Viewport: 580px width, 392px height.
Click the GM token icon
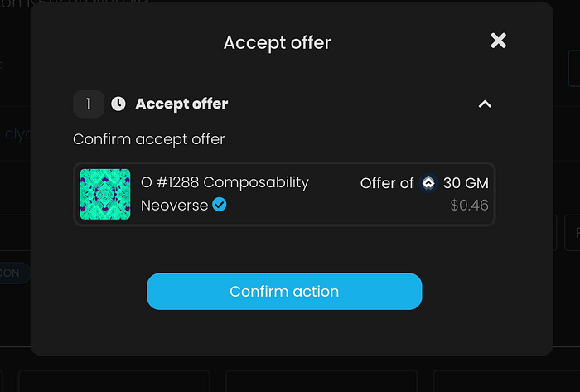click(x=428, y=183)
